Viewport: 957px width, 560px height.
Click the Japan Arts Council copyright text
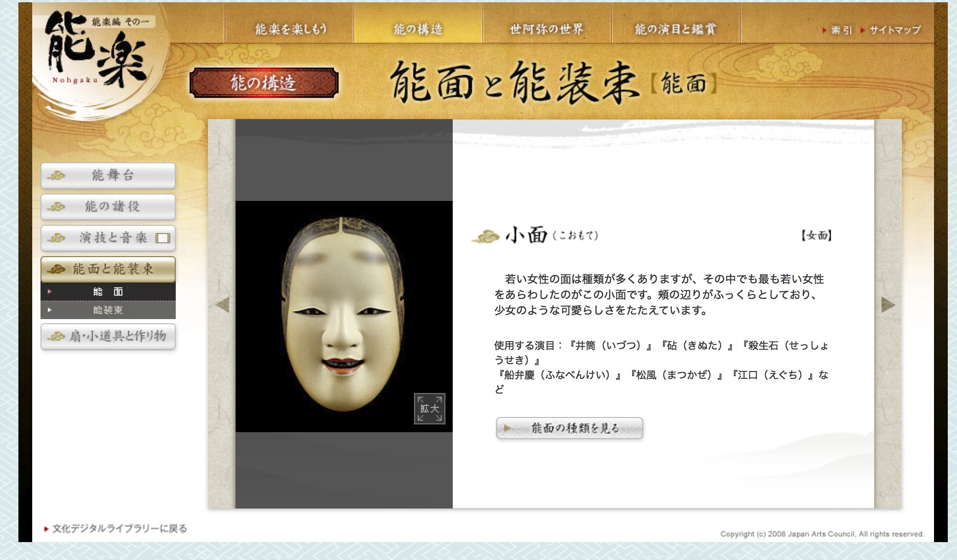[822, 534]
